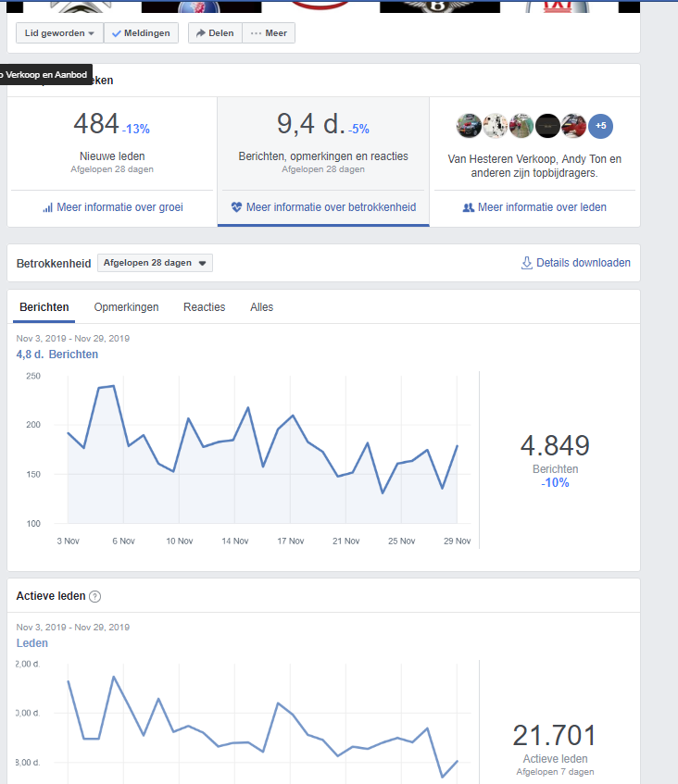This screenshot has height=784, width=678.
Task: Click the -13% new members change
Action: (136, 129)
